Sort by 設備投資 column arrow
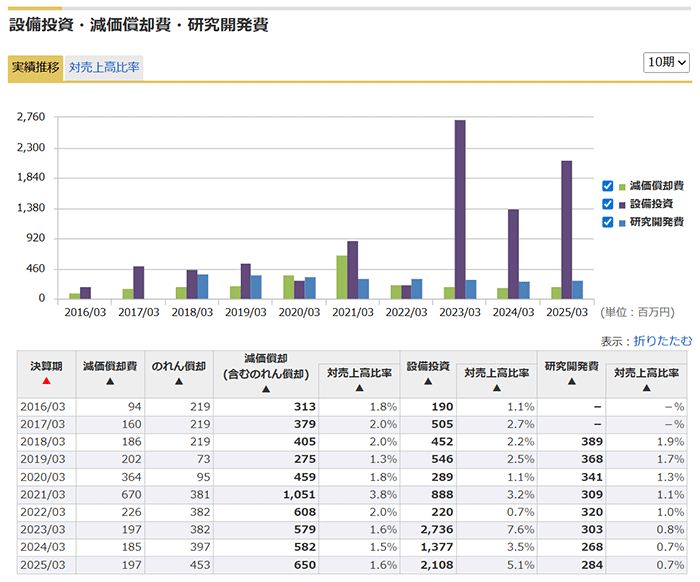 click(x=427, y=381)
